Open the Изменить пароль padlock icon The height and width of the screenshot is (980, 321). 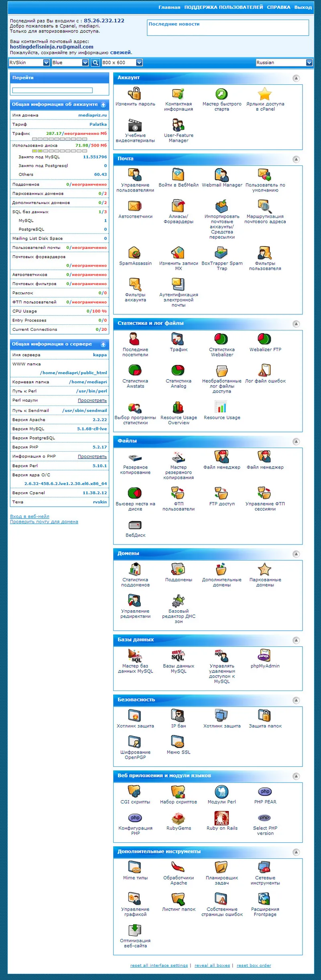pos(135,94)
